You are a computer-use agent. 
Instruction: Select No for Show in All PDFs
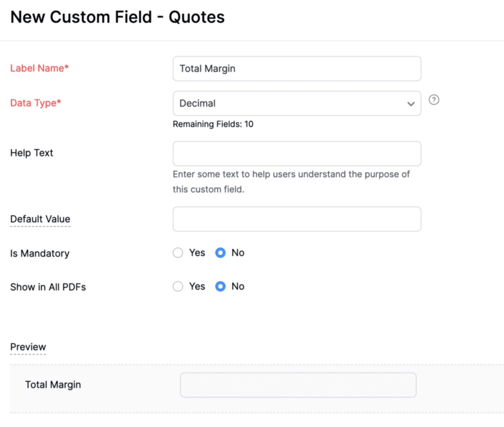220,287
